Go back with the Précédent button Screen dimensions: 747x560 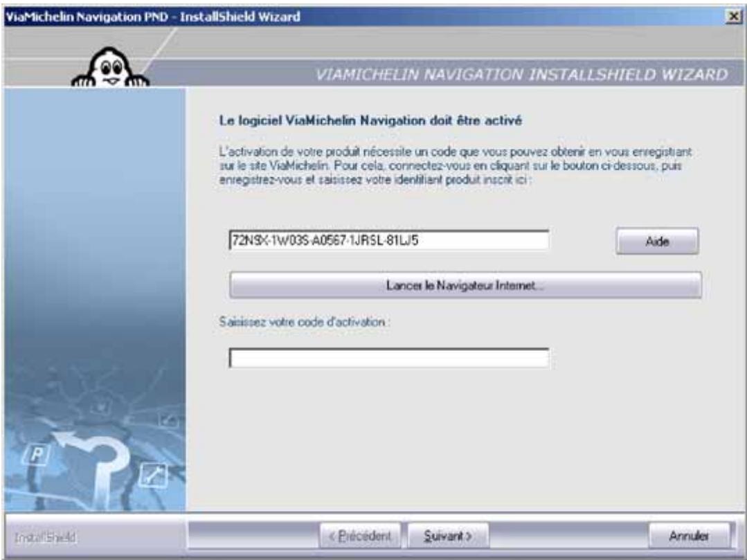(x=360, y=536)
